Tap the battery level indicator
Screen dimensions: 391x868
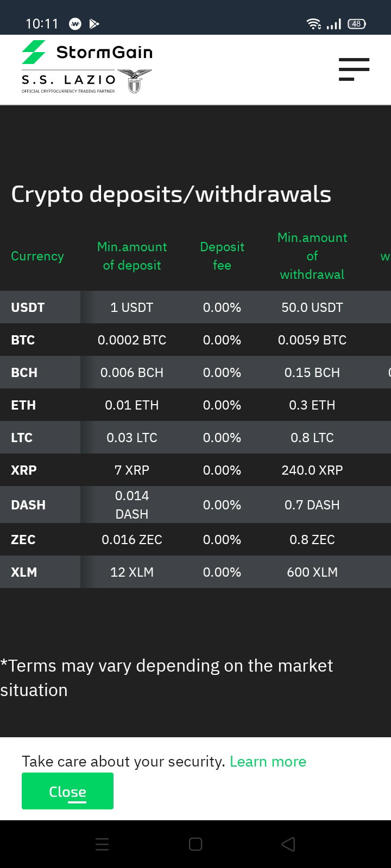(x=357, y=24)
